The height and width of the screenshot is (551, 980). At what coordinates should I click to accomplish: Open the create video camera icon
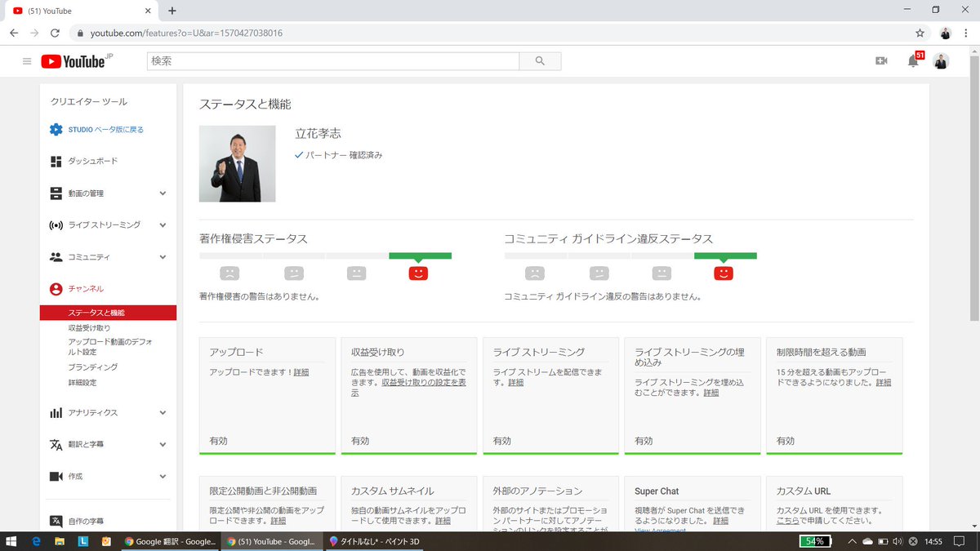pyautogui.click(x=881, y=61)
